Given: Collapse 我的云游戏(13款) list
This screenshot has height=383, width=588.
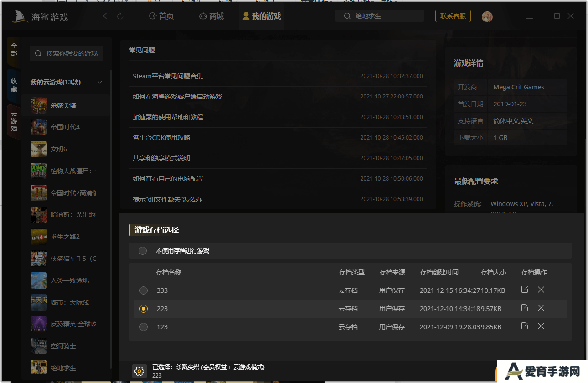Looking at the screenshot, I should click(100, 82).
